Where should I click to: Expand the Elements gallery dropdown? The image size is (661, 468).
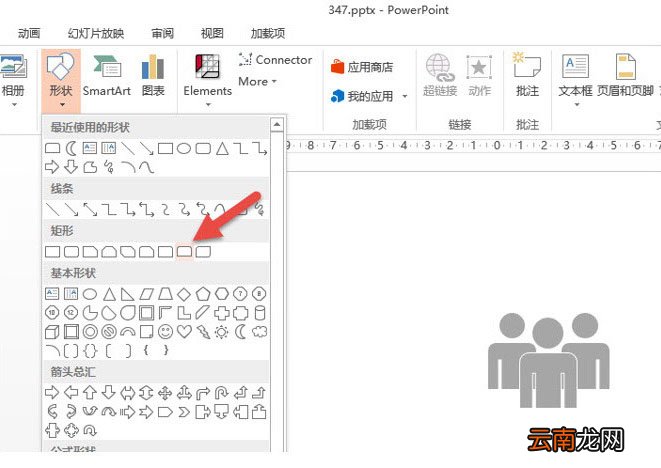click(x=208, y=104)
